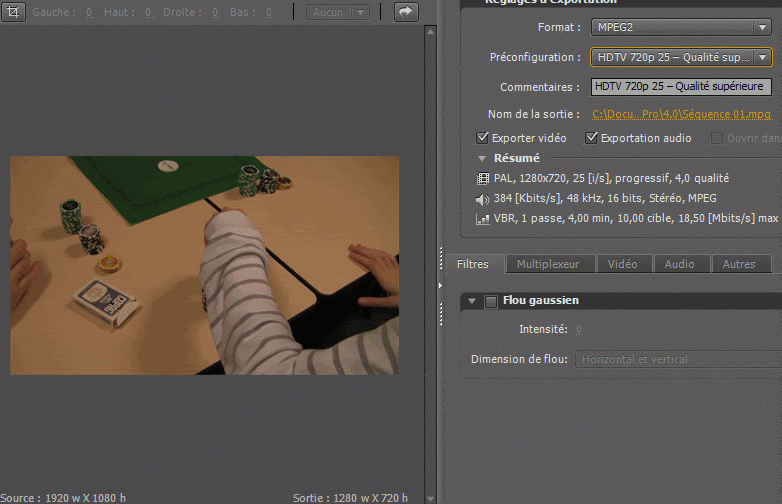Open output path Séquence 01.mpg link
The width and height of the screenshot is (782, 504).
(x=682, y=114)
